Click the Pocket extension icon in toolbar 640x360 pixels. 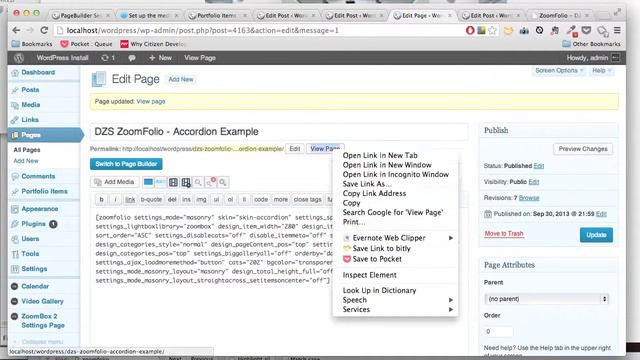pos(586,30)
